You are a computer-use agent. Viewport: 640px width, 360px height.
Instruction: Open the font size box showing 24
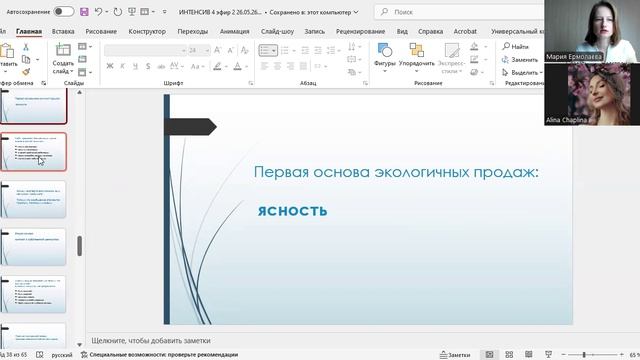200,50
